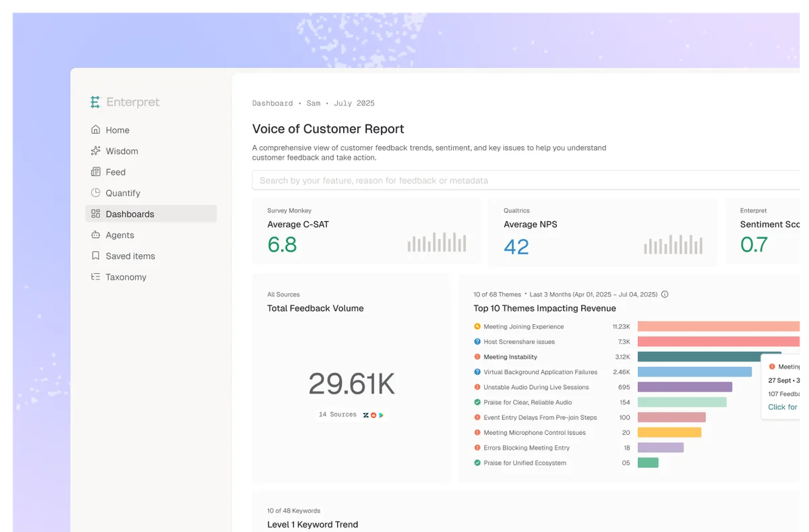Open the Agents section
Viewport: 809px width, 532px height.
[x=119, y=235]
